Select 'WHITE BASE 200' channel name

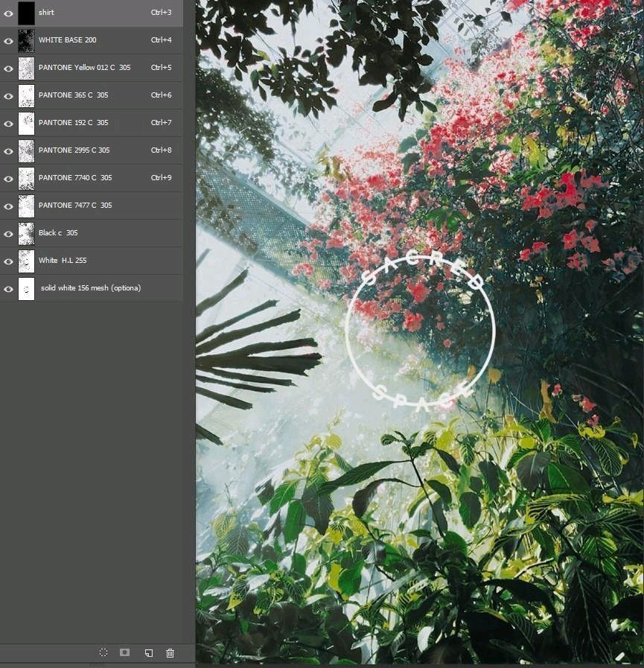[x=67, y=39]
